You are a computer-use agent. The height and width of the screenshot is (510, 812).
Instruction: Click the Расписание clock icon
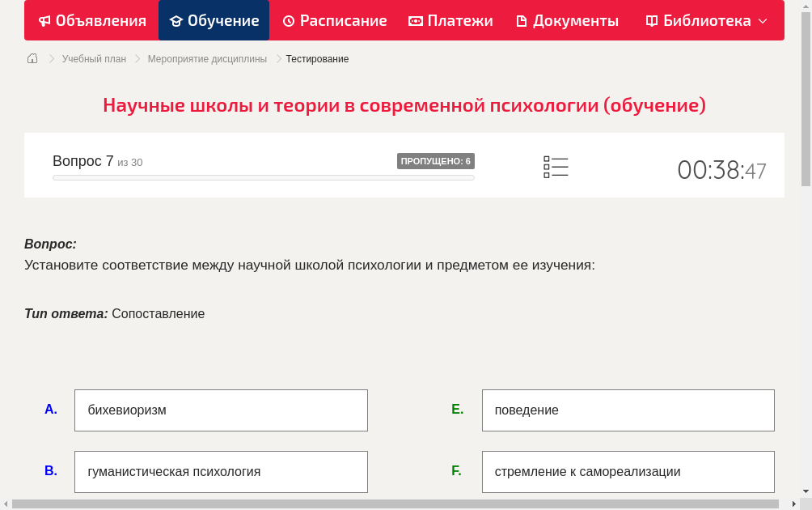click(x=287, y=20)
